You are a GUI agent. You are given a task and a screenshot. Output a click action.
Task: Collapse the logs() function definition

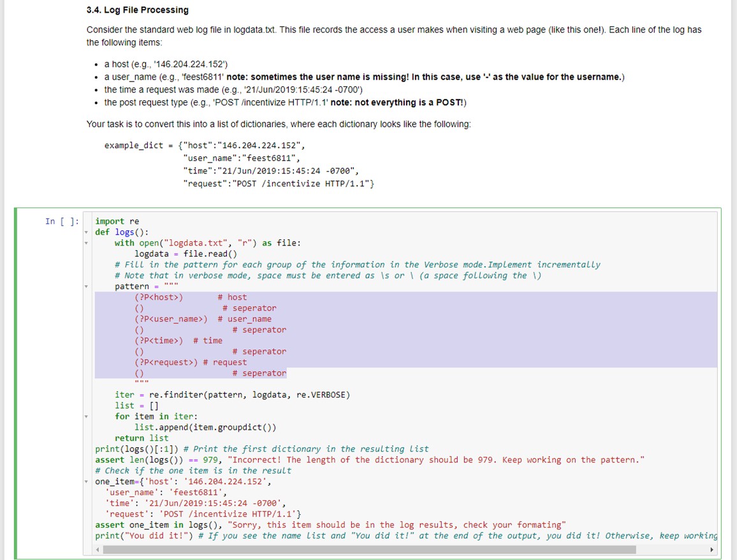pyautogui.click(x=87, y=232)
